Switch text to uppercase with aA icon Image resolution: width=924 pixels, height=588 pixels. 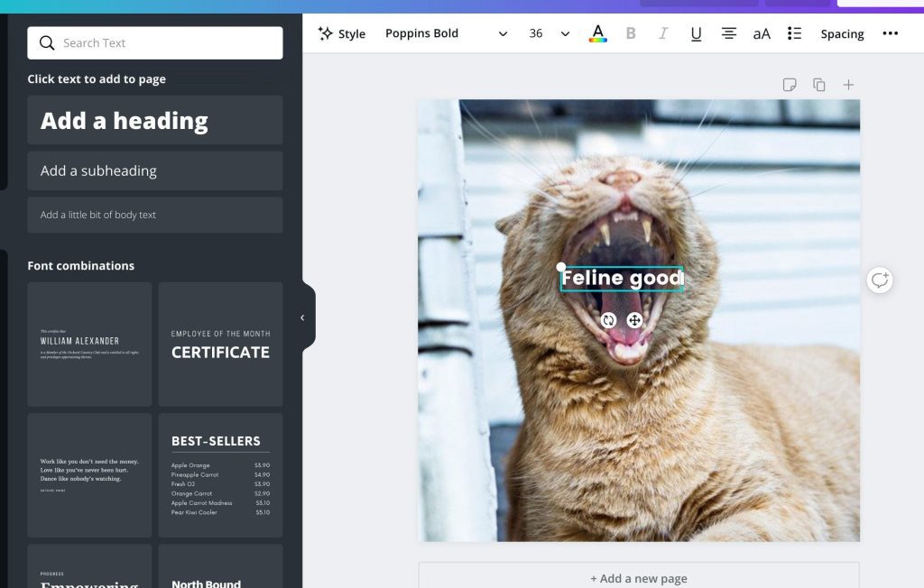click(x=762, y=33)
